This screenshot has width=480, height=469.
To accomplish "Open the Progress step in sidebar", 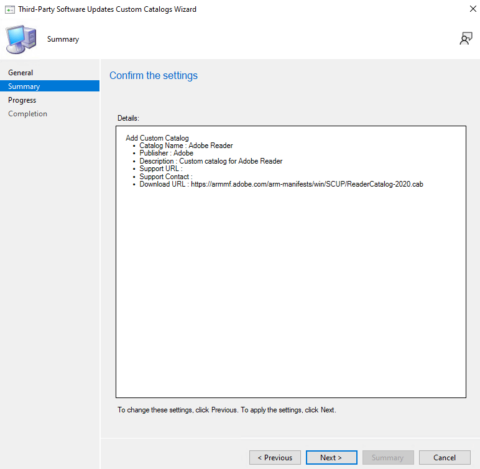I will (x=22, y=100).
